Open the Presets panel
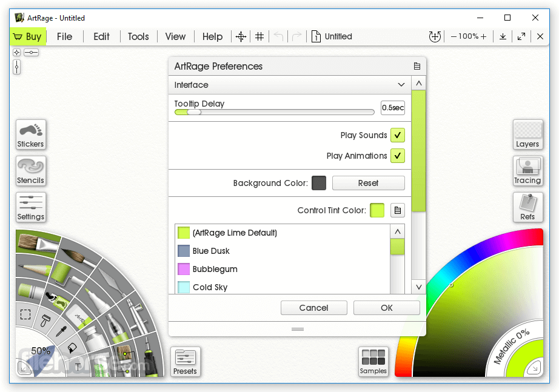The height and width of the screenshot is (392, 559). click(185, 362)
